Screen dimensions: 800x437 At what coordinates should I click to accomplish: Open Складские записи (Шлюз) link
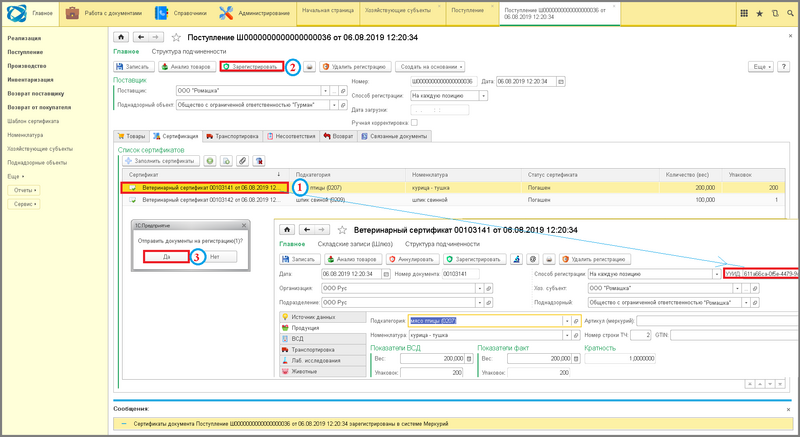(355, 244)
